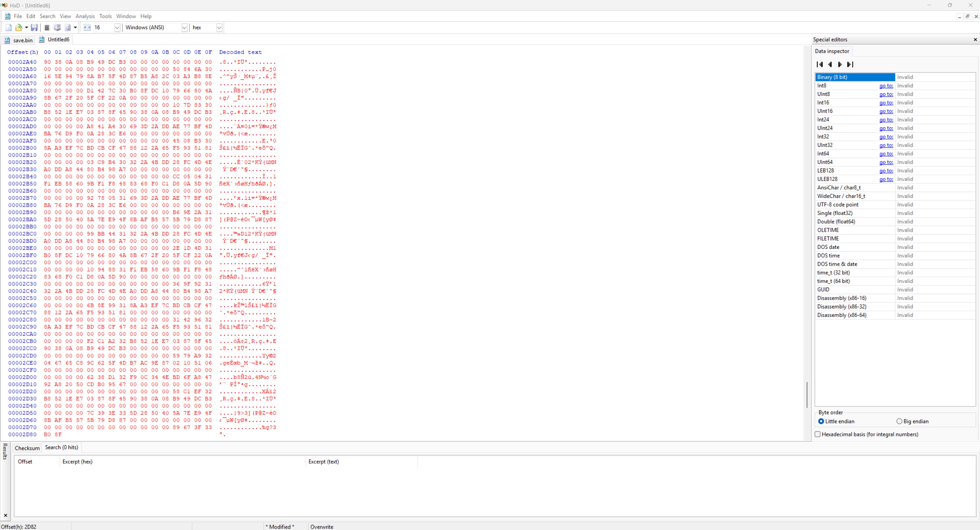Click the Int16 go to link

886,103
